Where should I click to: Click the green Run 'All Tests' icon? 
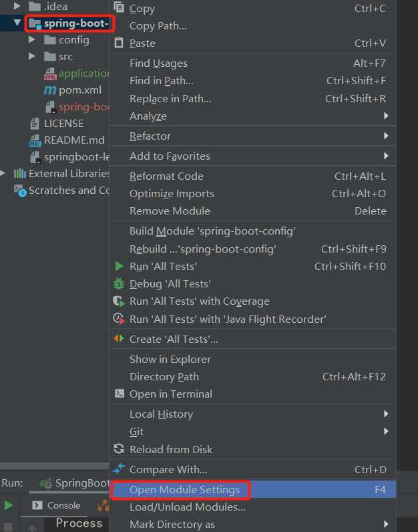pyautogui.click(x=119, y=266)
